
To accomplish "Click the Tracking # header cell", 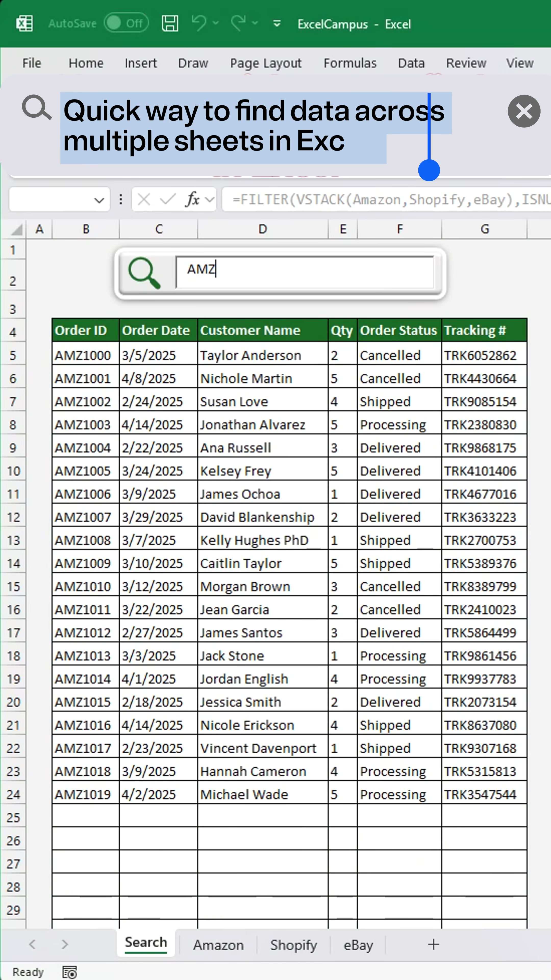I will pos(484,330).
